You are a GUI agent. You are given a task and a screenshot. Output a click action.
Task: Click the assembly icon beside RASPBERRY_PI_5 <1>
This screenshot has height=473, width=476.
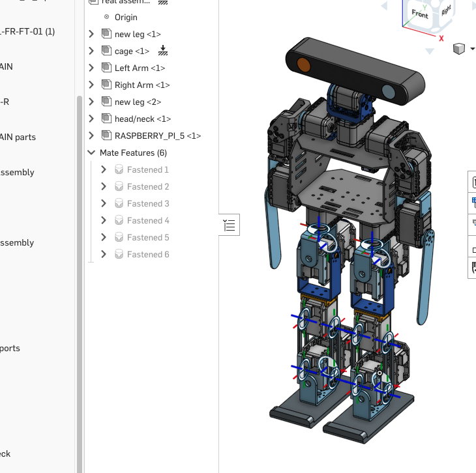(x=107, y=136)
